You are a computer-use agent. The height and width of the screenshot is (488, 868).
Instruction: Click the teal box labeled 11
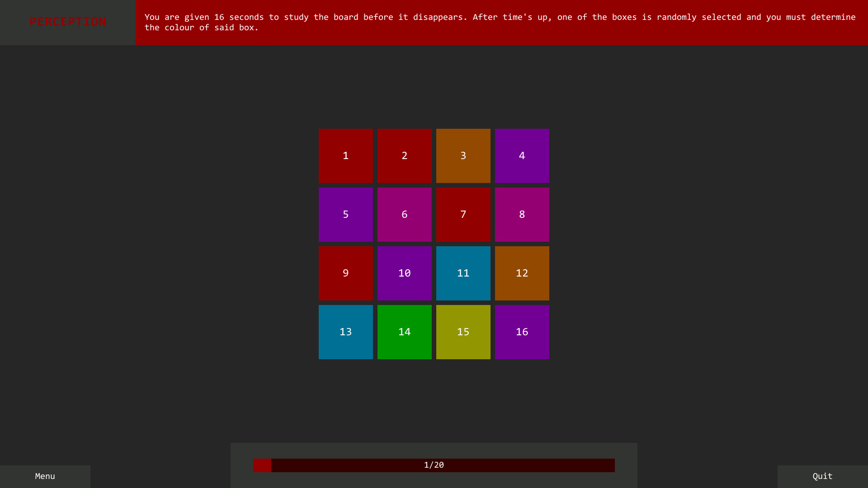(463, 273)
